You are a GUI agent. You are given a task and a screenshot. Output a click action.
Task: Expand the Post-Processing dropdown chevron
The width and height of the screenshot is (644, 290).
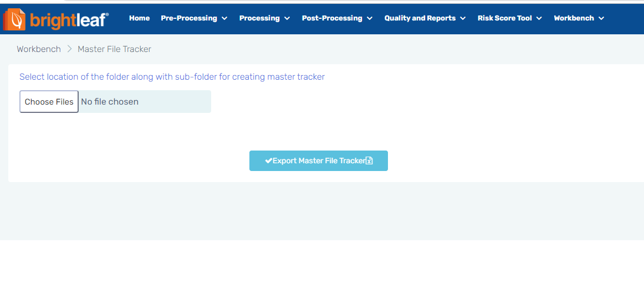coord(370,18)
